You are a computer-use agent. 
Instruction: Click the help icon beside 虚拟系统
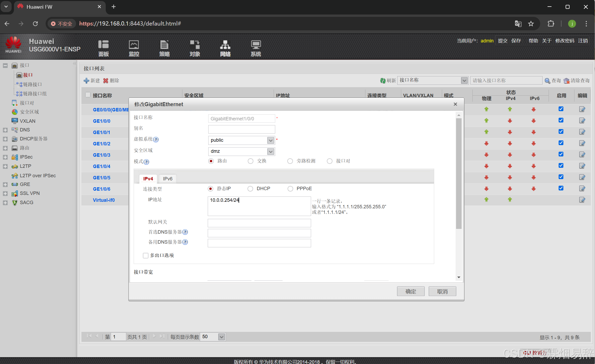(156, 140)
